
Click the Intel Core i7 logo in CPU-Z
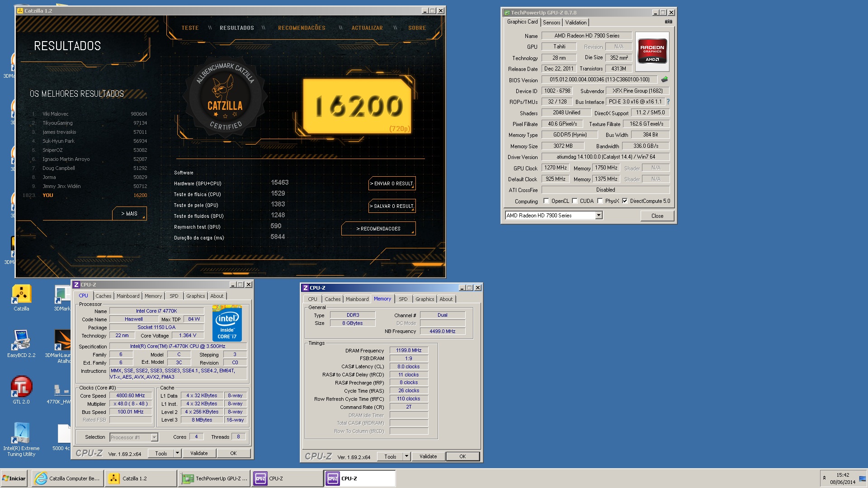tap(227, 324)
